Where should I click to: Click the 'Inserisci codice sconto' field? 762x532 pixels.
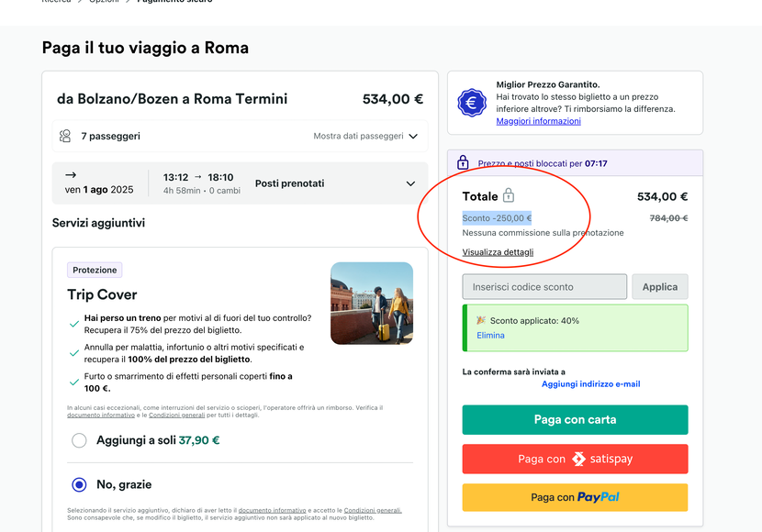544,287
